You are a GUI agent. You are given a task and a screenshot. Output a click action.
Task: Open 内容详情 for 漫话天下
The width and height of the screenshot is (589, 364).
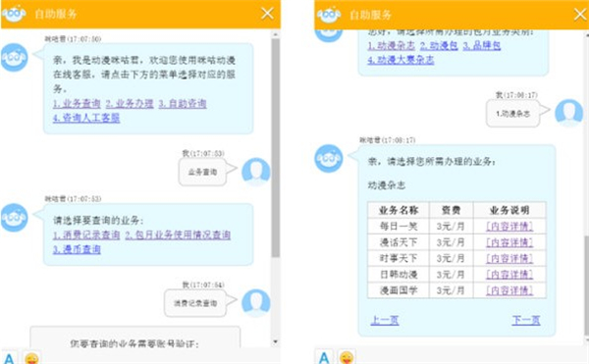click(x=509, y=242)
